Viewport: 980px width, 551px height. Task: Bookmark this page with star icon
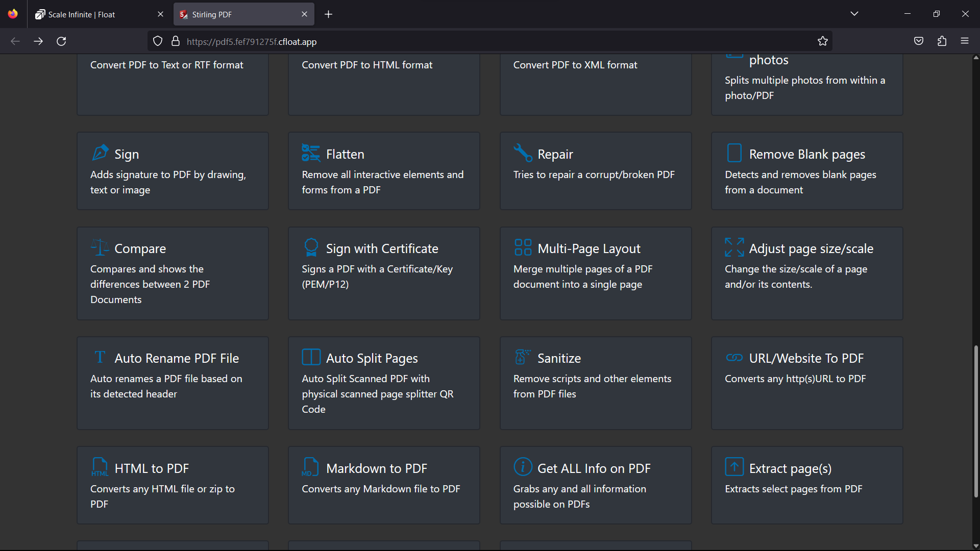tap(822, 41)
